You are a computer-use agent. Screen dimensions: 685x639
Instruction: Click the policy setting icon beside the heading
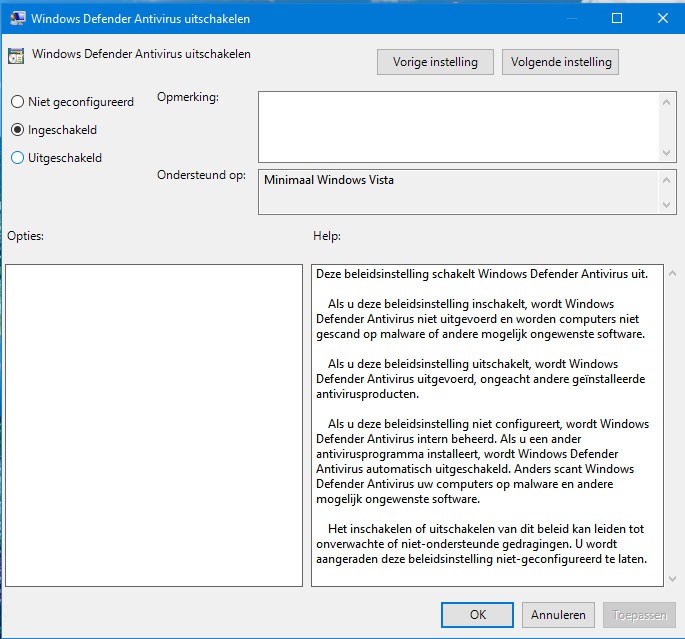point(16,56)
